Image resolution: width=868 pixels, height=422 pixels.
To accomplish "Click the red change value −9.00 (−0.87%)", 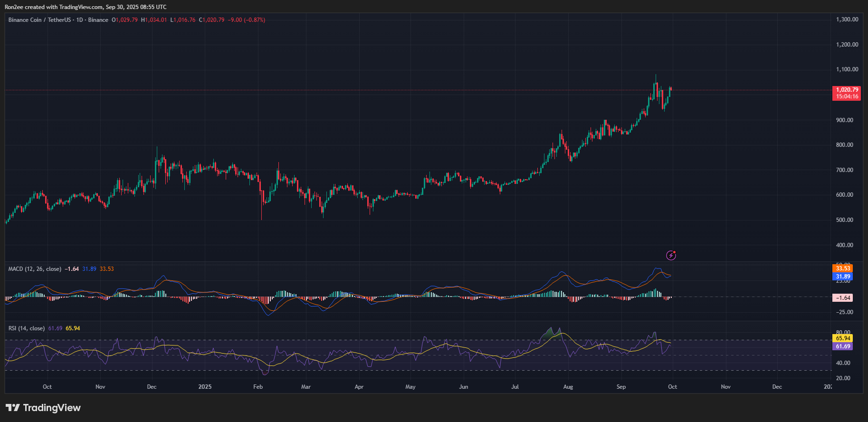I will tap(247, 20).
